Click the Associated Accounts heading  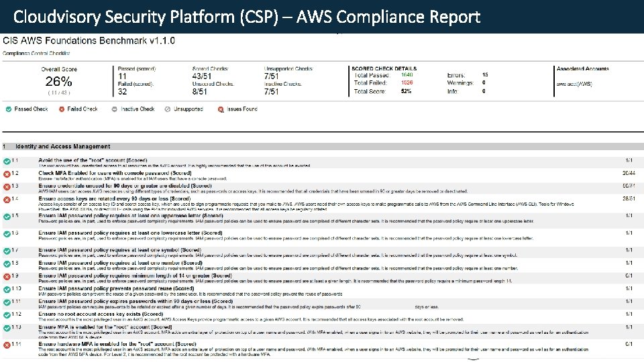[x=582, y=68]
